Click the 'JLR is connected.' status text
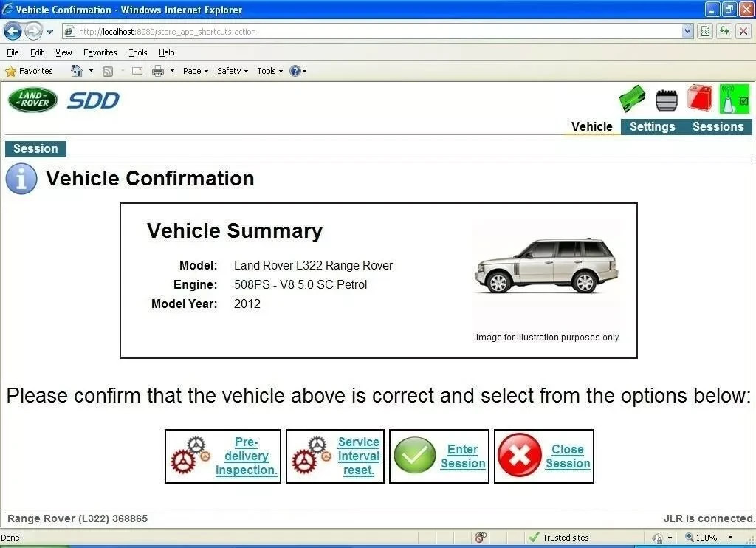Image resolution: width=756 pixels, height=548 pixels. click(709, 518)
